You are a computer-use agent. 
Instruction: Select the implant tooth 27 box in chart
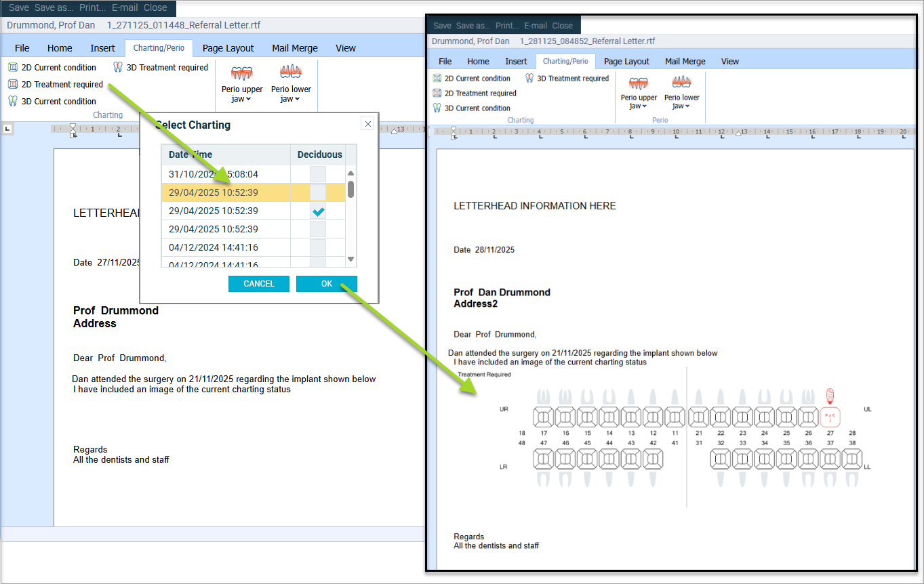(x=830, y=417)
